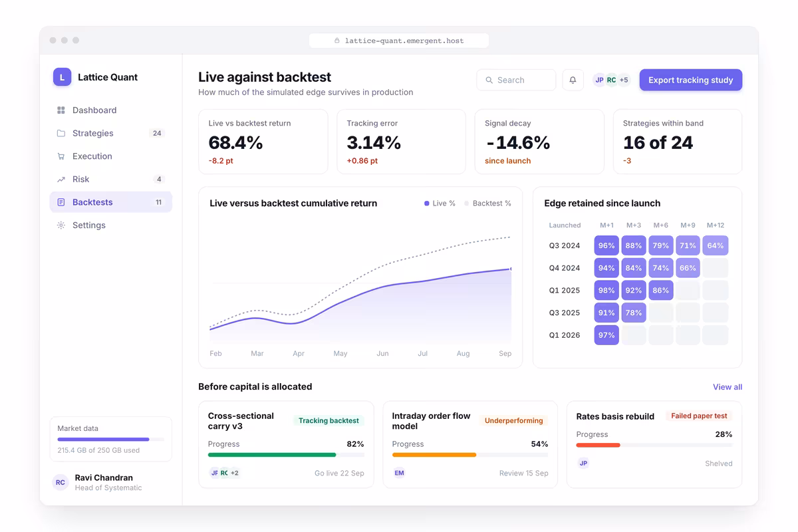798x532 pixels.
Task: Click the Tracking backtest status tag
Action: point(329,420)
